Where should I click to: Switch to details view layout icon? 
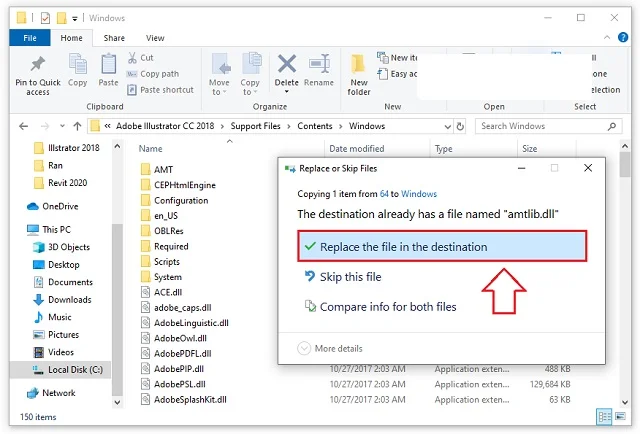coord(604,417)
